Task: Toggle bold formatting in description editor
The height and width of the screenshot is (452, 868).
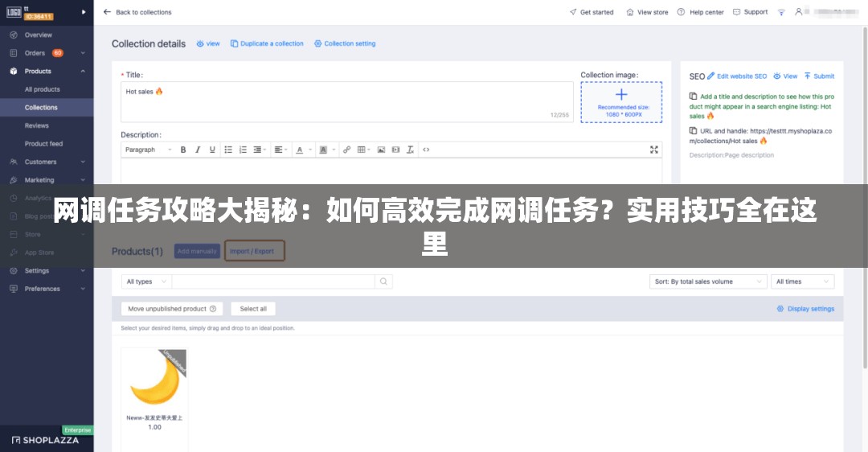Action: coord(183,150)
